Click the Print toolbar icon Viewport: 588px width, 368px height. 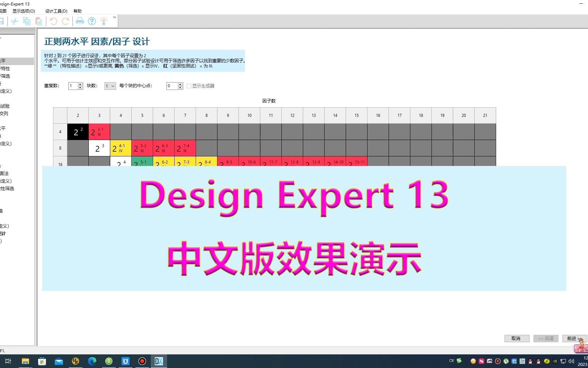(80, 21)
